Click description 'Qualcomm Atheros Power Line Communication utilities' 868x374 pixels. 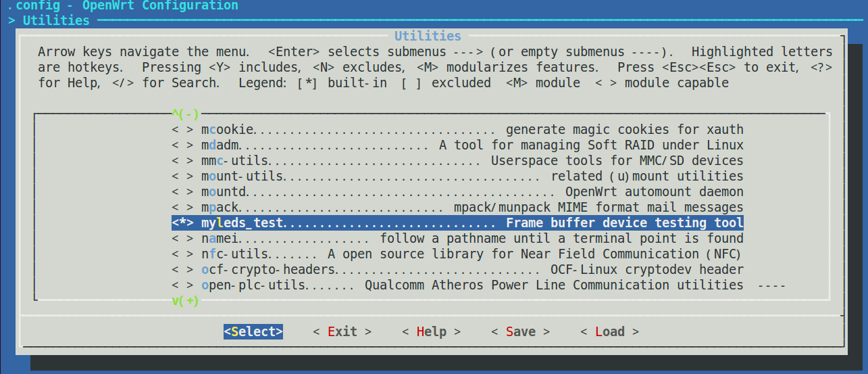pos(555,285)
